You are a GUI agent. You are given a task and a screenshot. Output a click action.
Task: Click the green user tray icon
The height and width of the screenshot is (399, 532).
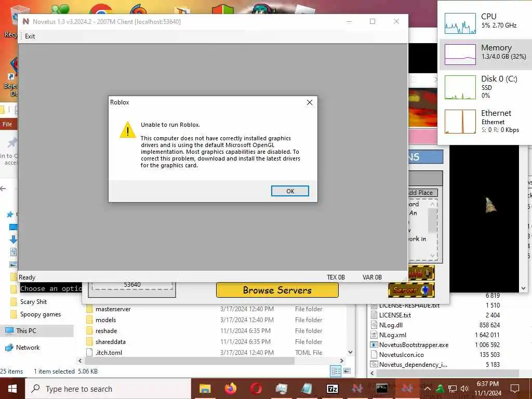click(x=440, y=389)
